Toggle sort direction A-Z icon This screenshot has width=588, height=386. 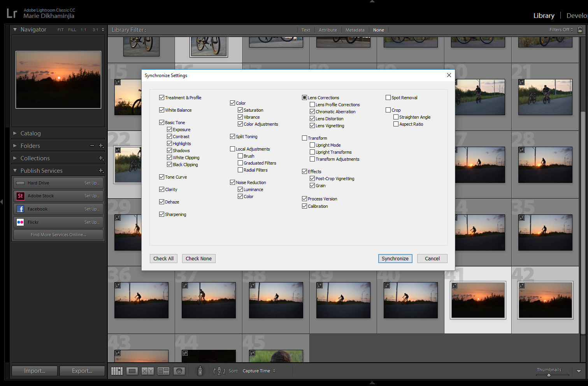click(219, 371)
